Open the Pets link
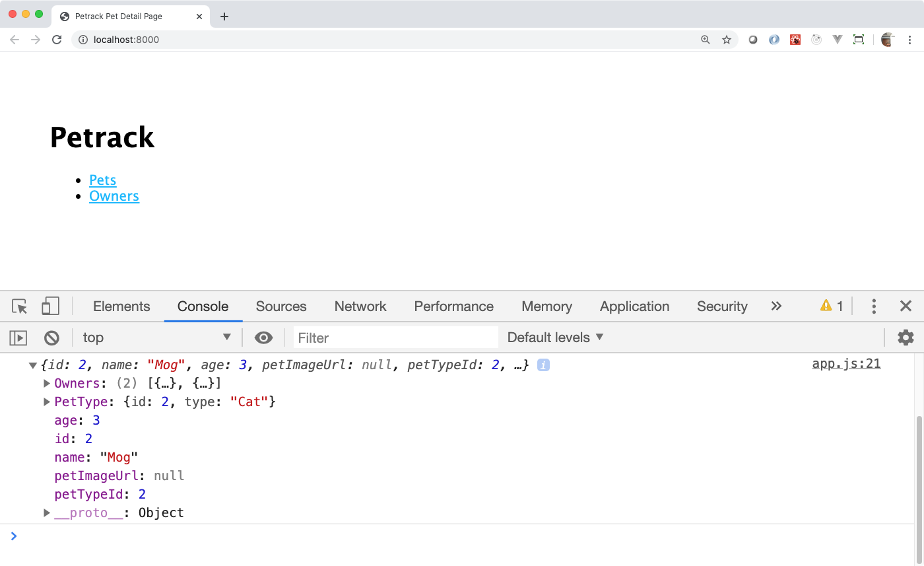Image resolution: width=924 pixels, height=566 pixels. point(102,180)
